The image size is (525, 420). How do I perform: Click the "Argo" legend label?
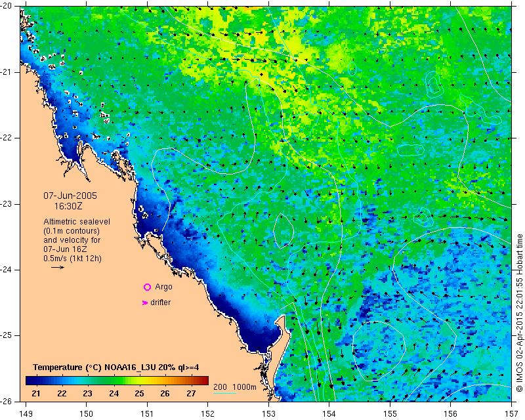click(163, 287)
